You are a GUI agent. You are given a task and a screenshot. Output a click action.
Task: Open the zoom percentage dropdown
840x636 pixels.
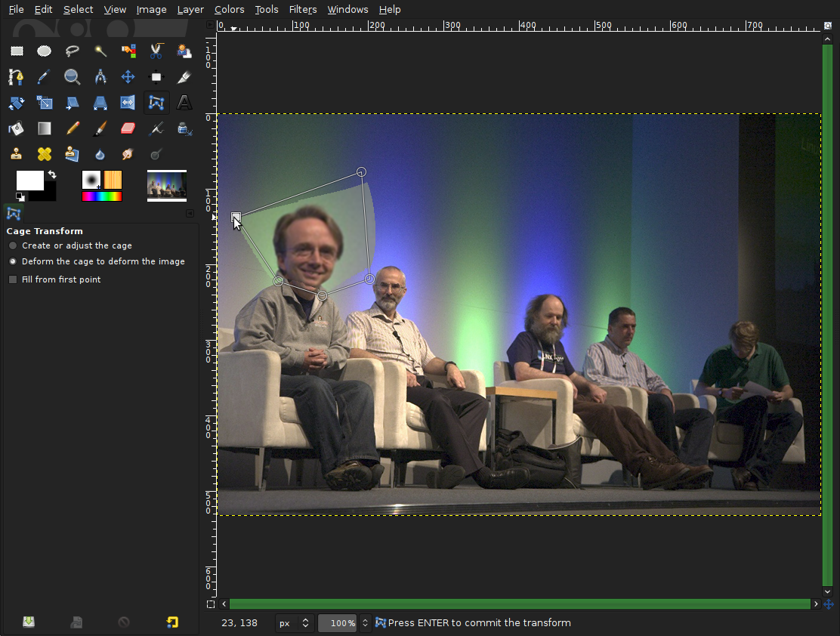click(365, 623)
